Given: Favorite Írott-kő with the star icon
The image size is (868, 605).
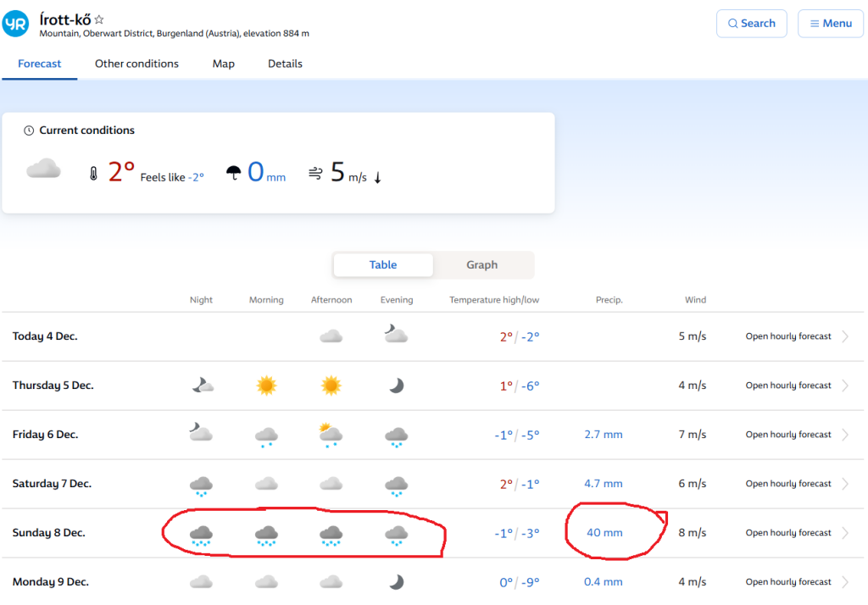Looking at the screenshot, I should (99, 19).
